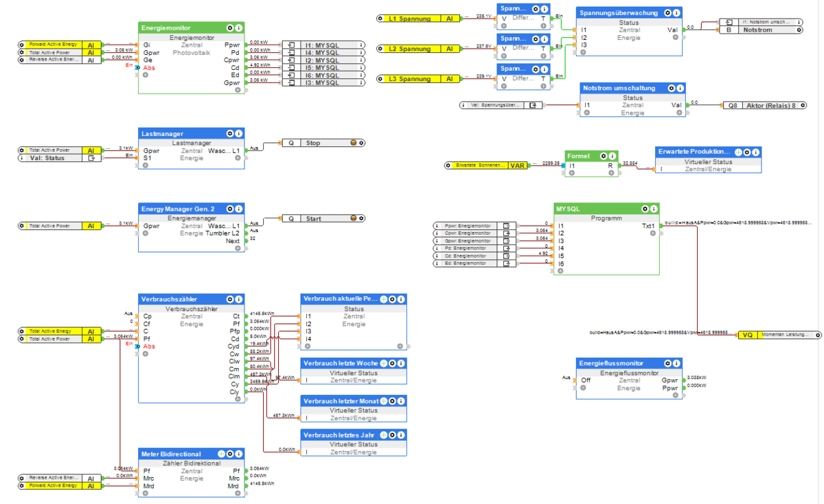Click green visualization icon on Erwartete Produktion block

(x=738, y=151)
